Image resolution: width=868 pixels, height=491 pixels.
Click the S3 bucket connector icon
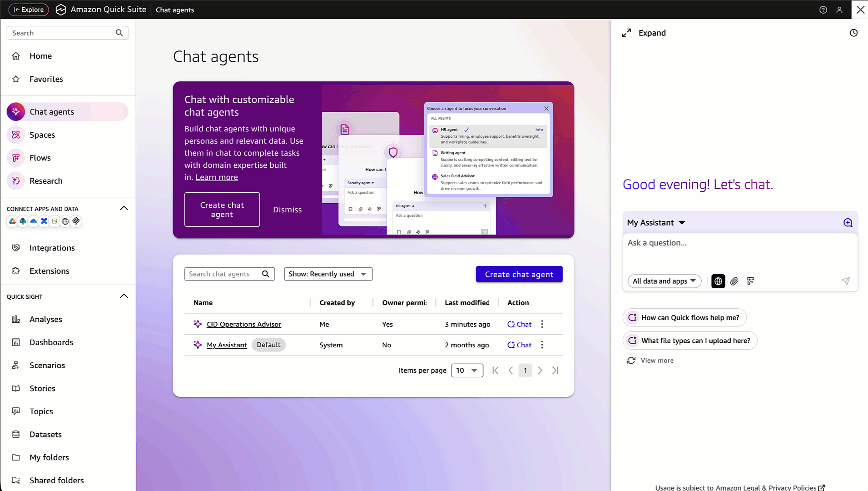tap(55, 221)
